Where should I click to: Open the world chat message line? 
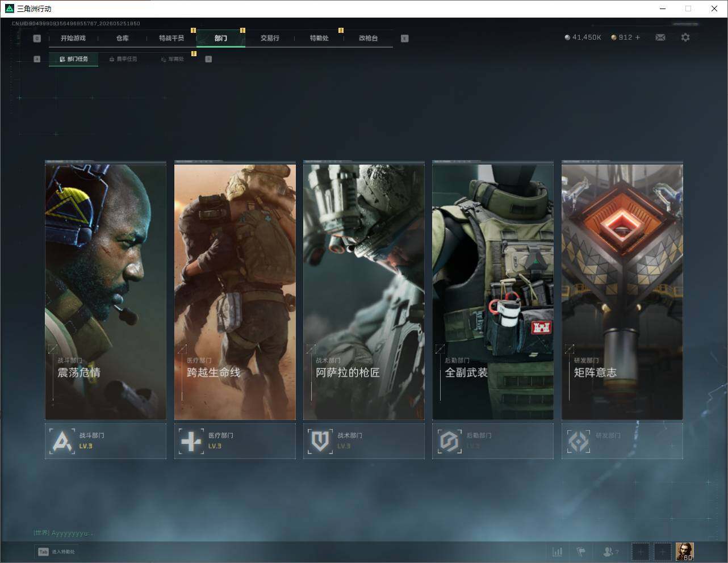pyautogui.click(x=63, y=533)
